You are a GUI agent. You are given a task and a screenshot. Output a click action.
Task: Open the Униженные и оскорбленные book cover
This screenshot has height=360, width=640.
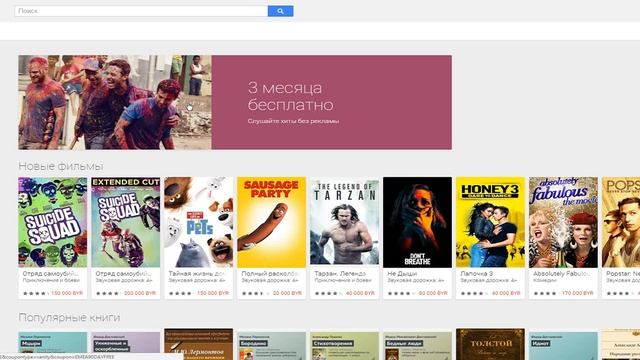coord(126,346)
